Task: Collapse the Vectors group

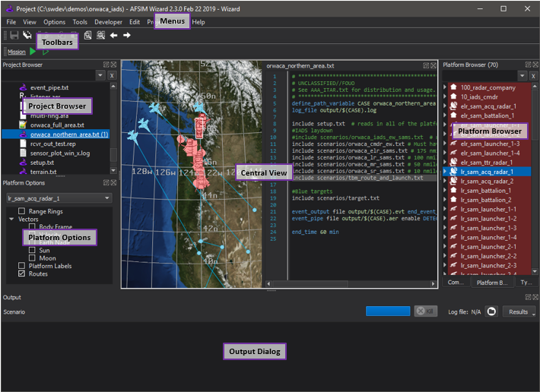Action: (x=11, y=219)
